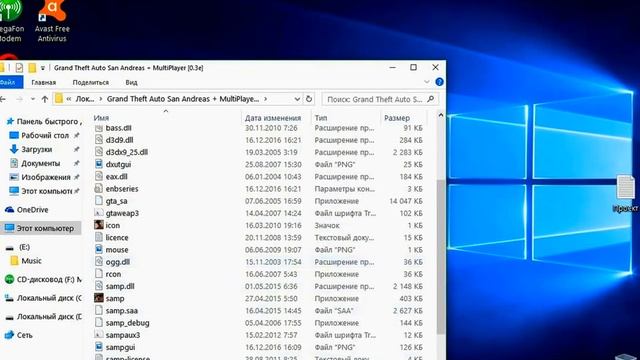Click the Properties checkmark icon in title bar
This screenshot has width=640, height=360.
19,68
